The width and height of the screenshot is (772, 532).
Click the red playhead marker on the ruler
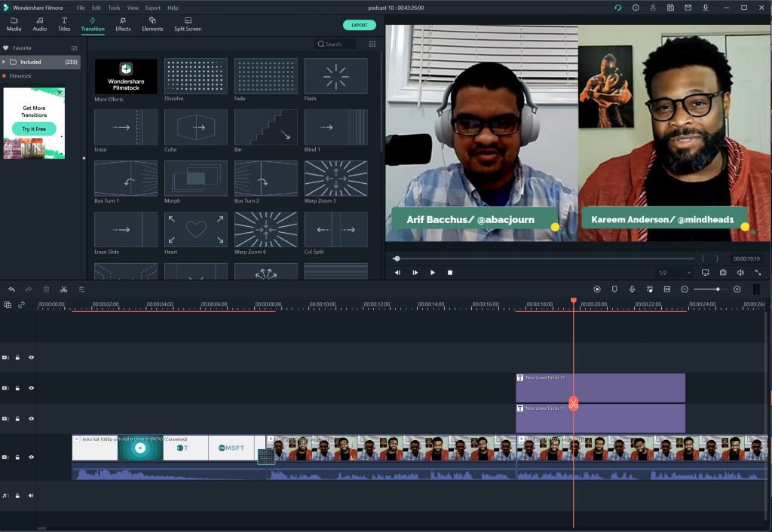pos(574,300)
